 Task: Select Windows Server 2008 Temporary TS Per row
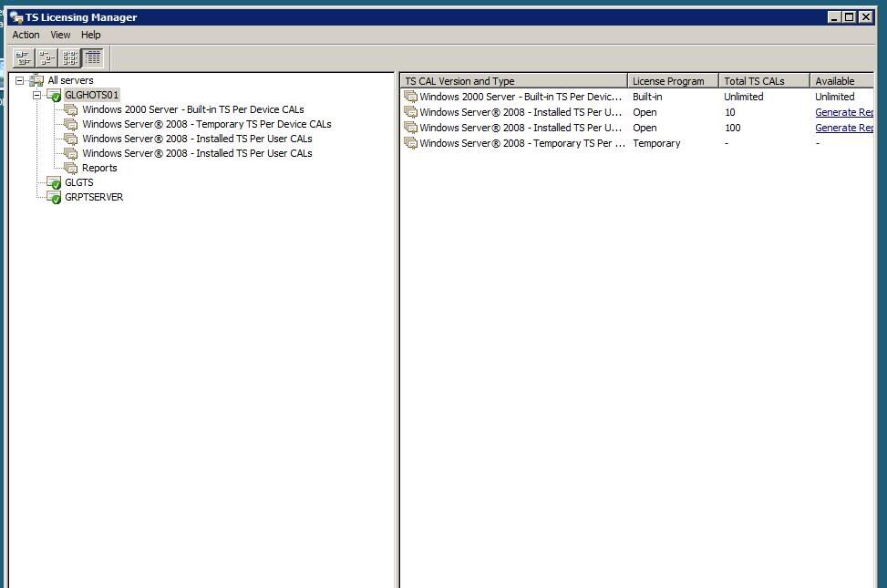pyautogui.click(x=522, y=144)
